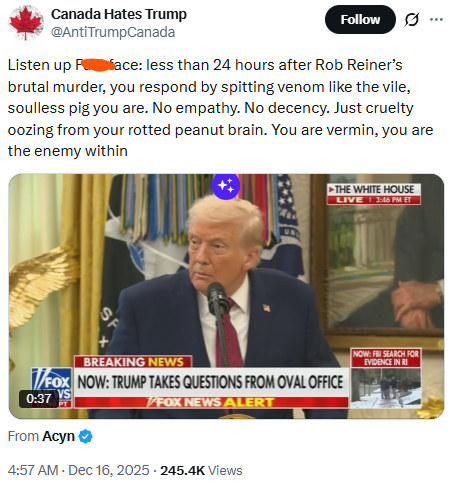This screenshot has height=485, width=454.
Task: Click the Fox News Alert ticker strip
Action: pos(211,402)
